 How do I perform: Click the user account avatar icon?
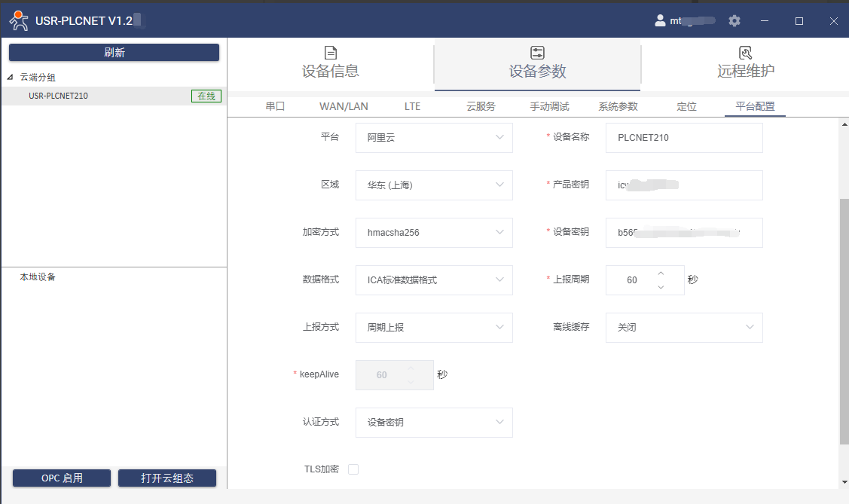tap(660, 21)
